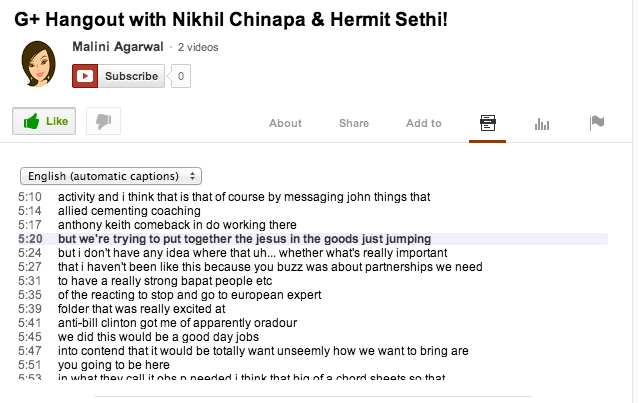Click the red YouTube play logo icon

(x=85, y=76)
